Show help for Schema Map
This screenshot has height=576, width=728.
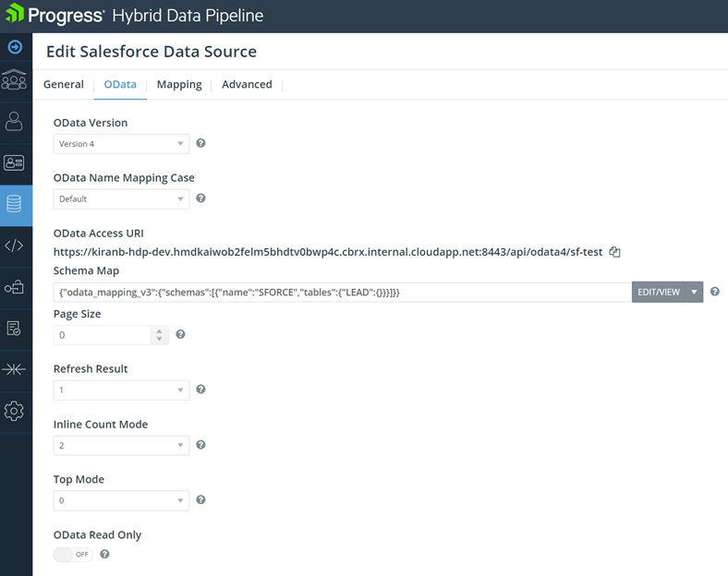point(715,292)
